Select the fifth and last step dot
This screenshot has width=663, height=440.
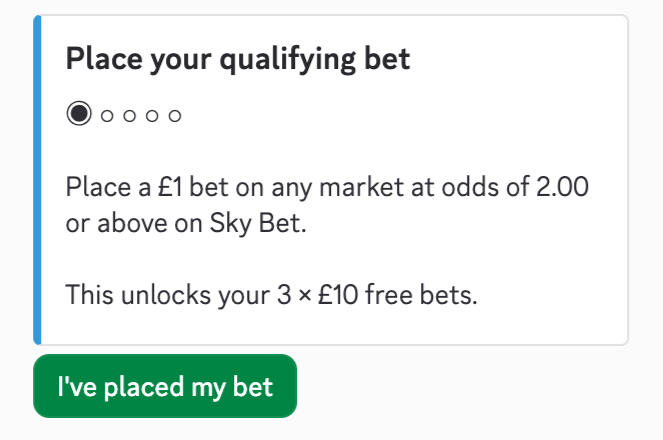[x=175, y=115]
